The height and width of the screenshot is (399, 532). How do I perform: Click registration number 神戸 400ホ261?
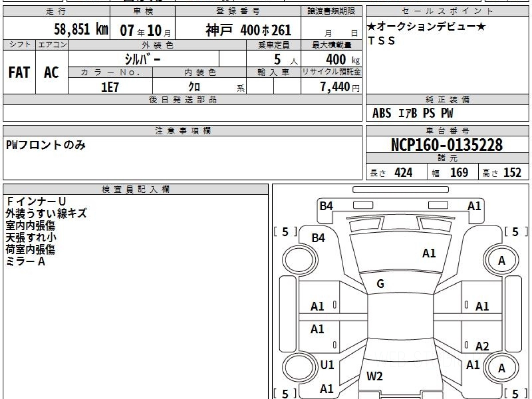pyautogui.click(x=248, y=30)
